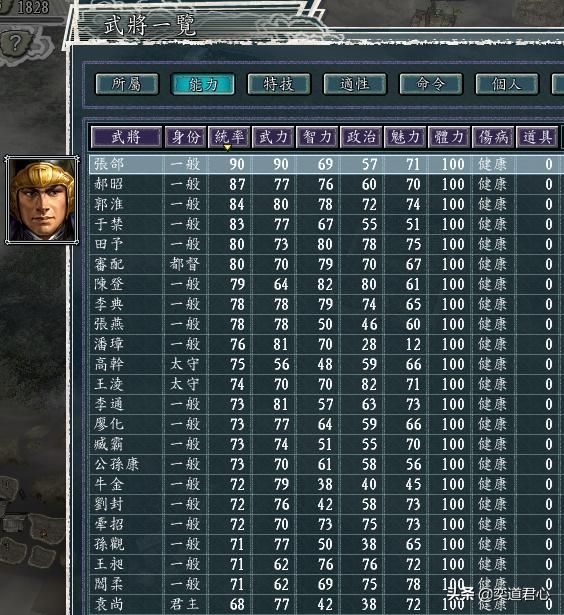Click the 武將 name column header
Screen dimensions: 564x615
coord(126,137)
